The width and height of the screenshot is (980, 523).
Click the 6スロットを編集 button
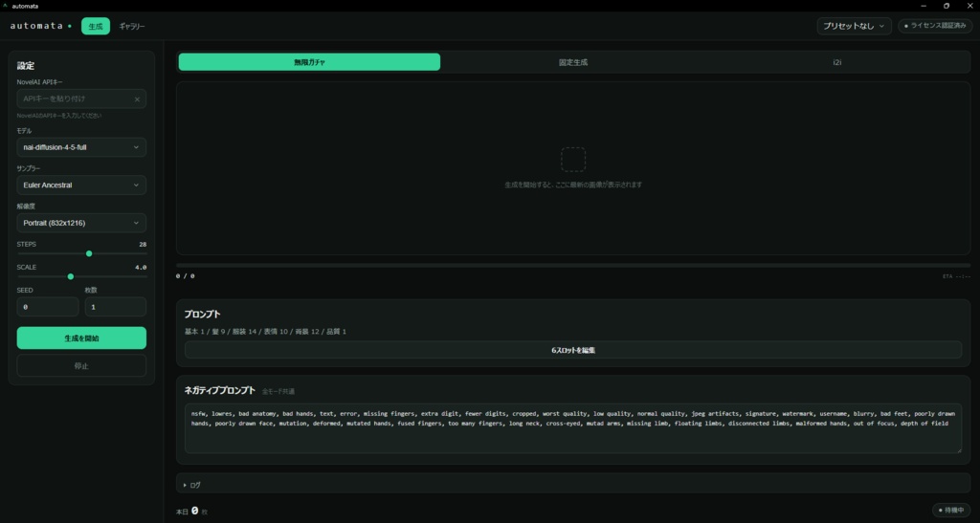point(572,350)
